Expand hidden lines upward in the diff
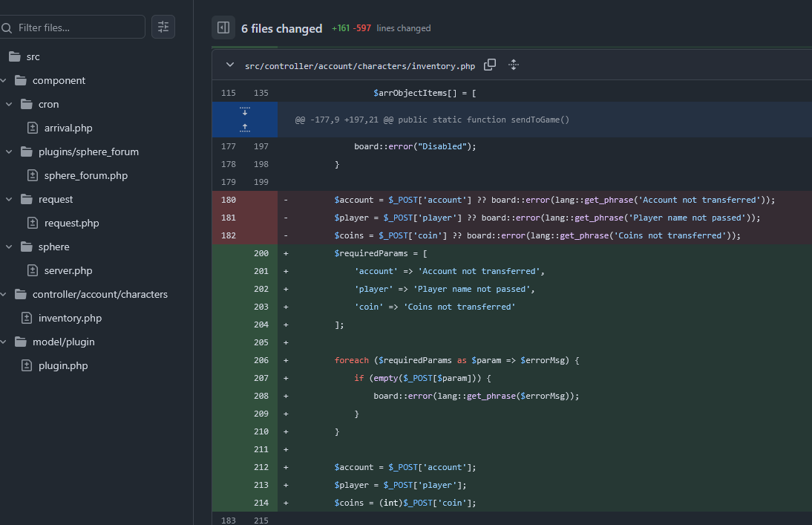 tap(245, 128)
